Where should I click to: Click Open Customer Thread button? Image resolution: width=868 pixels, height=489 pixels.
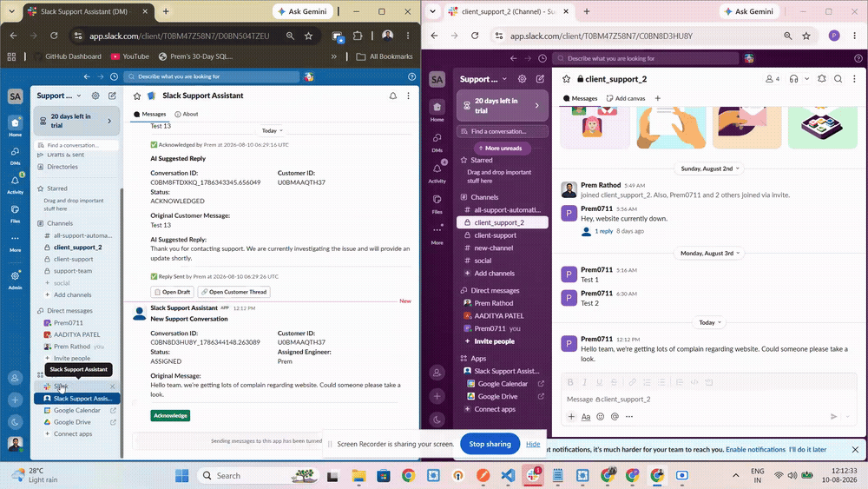[x=233, y=292]
